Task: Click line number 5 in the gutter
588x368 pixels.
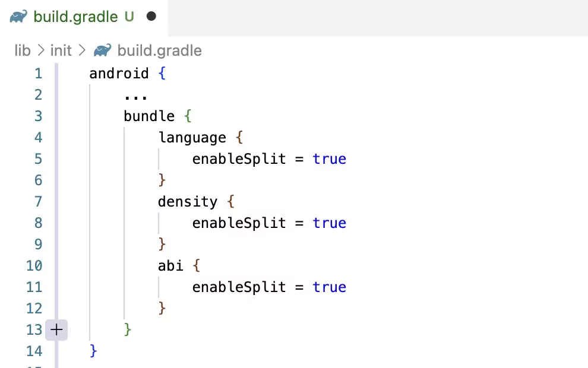Action: point(38,159)
